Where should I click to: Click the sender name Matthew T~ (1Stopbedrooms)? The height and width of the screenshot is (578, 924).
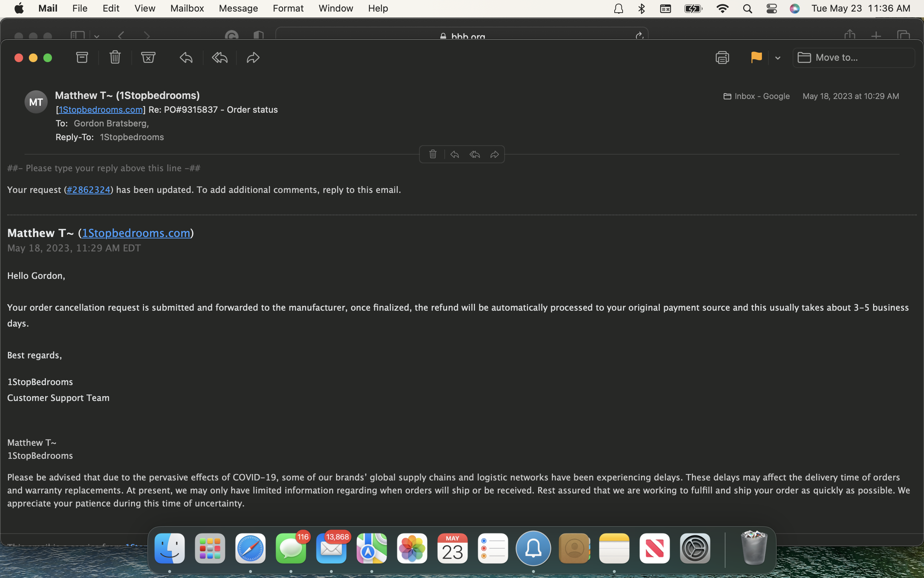pyautogui.click(x=127, y=95)
